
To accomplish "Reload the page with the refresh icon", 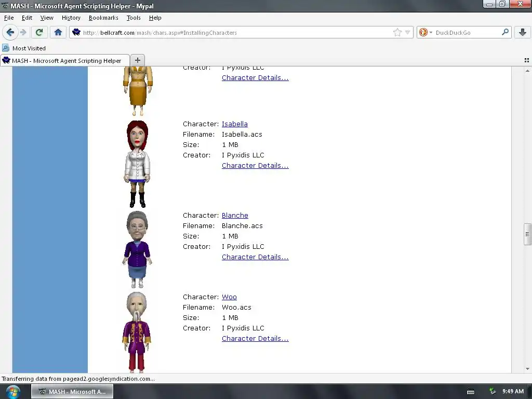I will [x=39, y=32].
